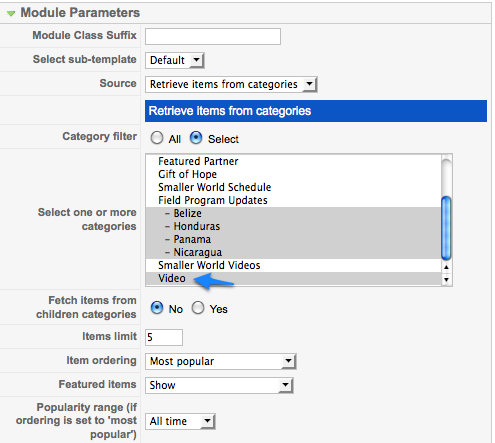The image size is (495, 443).
Task: Select Featured Partner in category list
Action: (x=198, y=161)
